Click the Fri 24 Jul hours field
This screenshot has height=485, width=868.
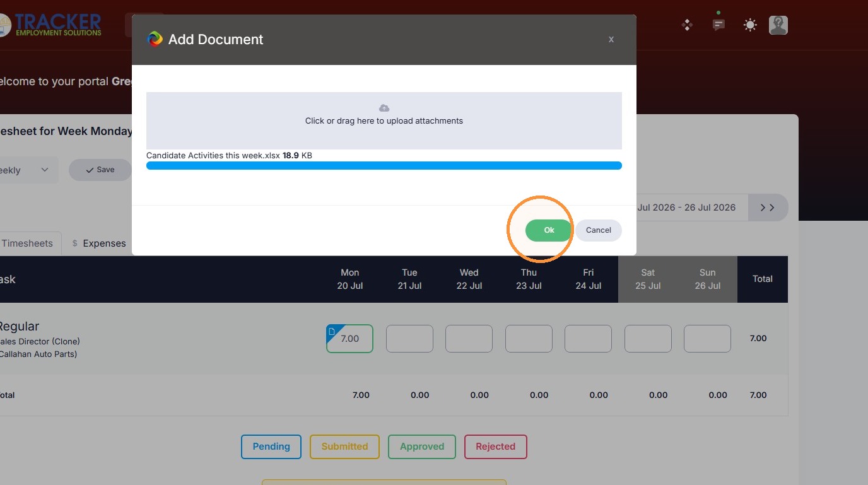(588, 339)
